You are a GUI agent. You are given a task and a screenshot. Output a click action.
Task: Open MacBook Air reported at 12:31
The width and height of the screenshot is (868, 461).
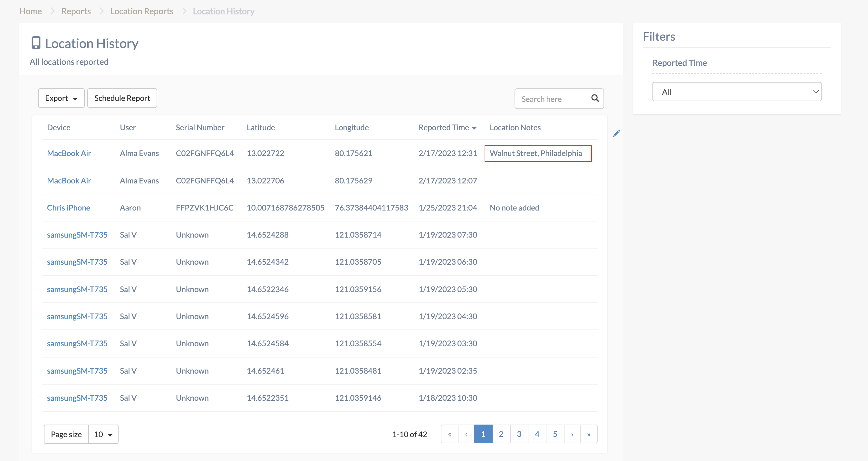coord(69,153)
